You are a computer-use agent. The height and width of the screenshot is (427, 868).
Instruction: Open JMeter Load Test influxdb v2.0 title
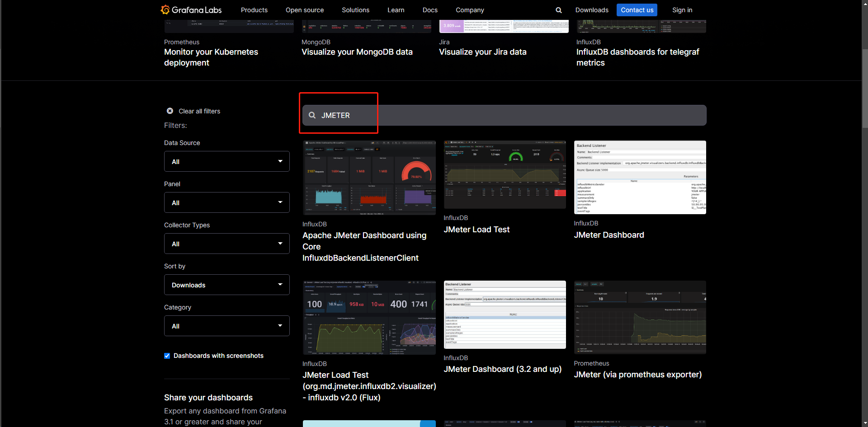click(369, 386)
